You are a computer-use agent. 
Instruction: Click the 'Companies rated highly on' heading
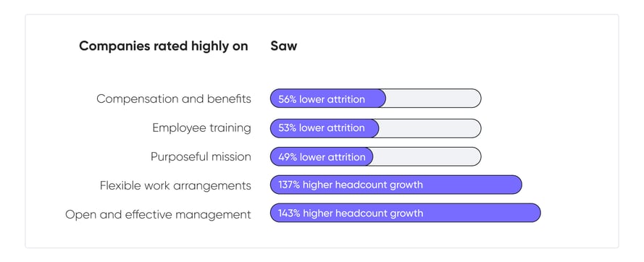point(164,46)
